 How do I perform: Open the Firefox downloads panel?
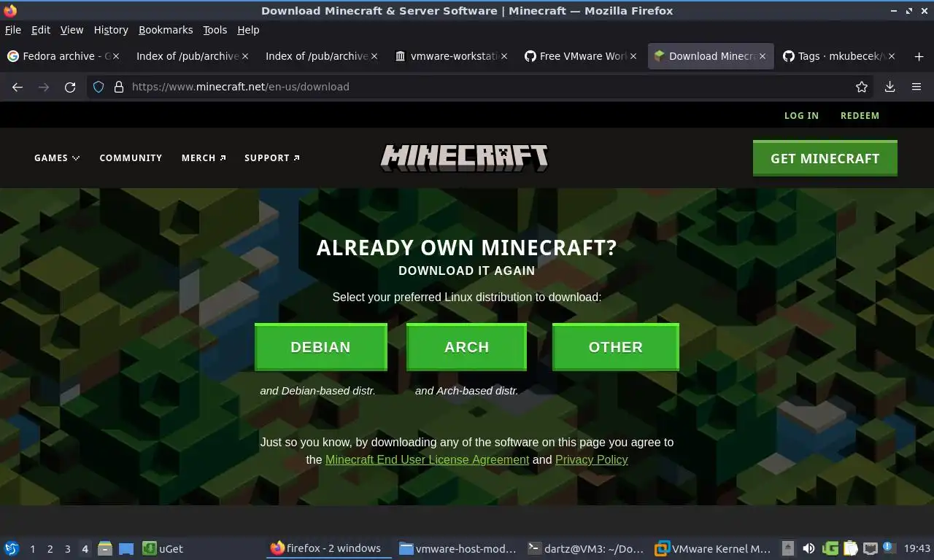pos(889,87)
